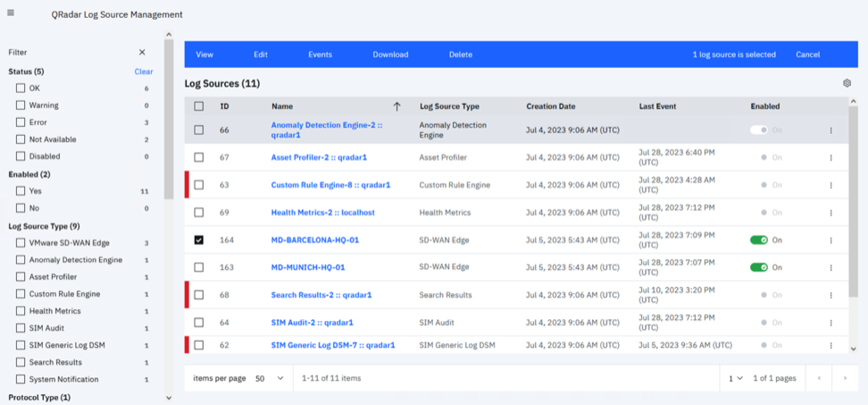
Task: Close the Filter panel with X
Action: [x=142, y=53]
